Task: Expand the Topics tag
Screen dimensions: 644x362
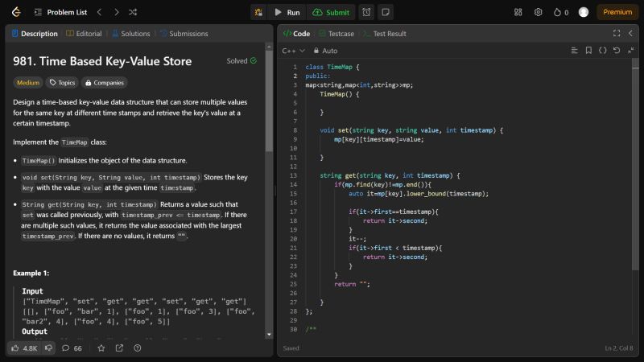Action: pos(62,82)
